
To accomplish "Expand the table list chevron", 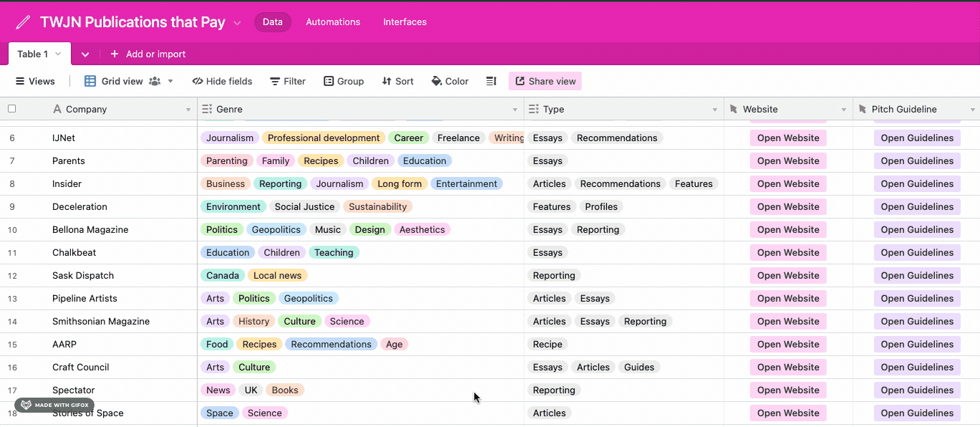I will (84, 54).
